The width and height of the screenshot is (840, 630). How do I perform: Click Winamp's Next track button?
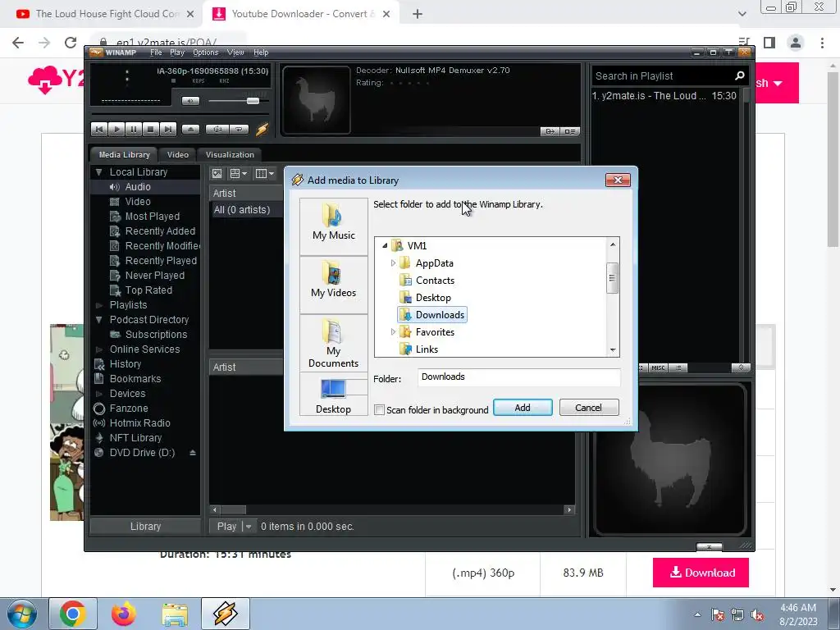click(167, 129)
